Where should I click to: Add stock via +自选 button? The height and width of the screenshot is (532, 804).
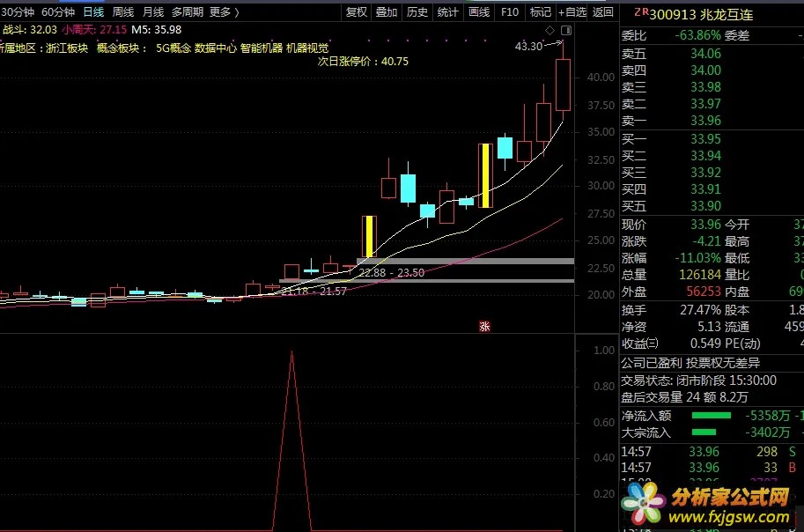[572, 11]
